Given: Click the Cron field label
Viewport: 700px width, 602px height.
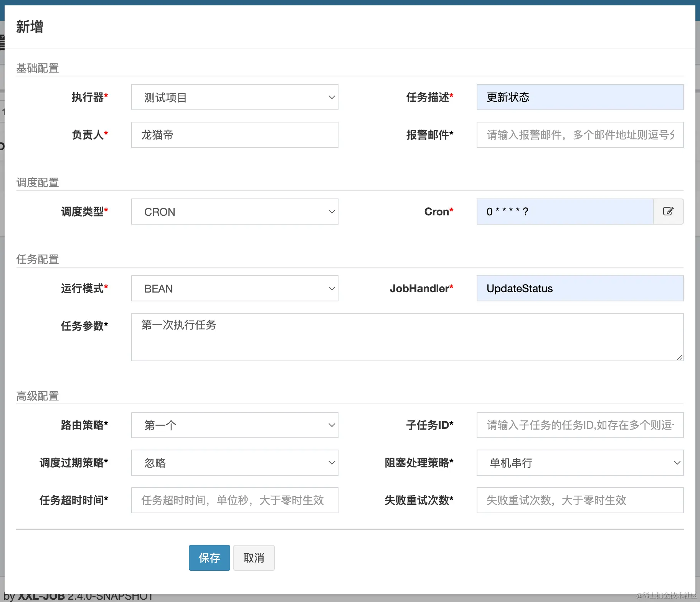Looking at the screenshot, I should tap(439, 212).
